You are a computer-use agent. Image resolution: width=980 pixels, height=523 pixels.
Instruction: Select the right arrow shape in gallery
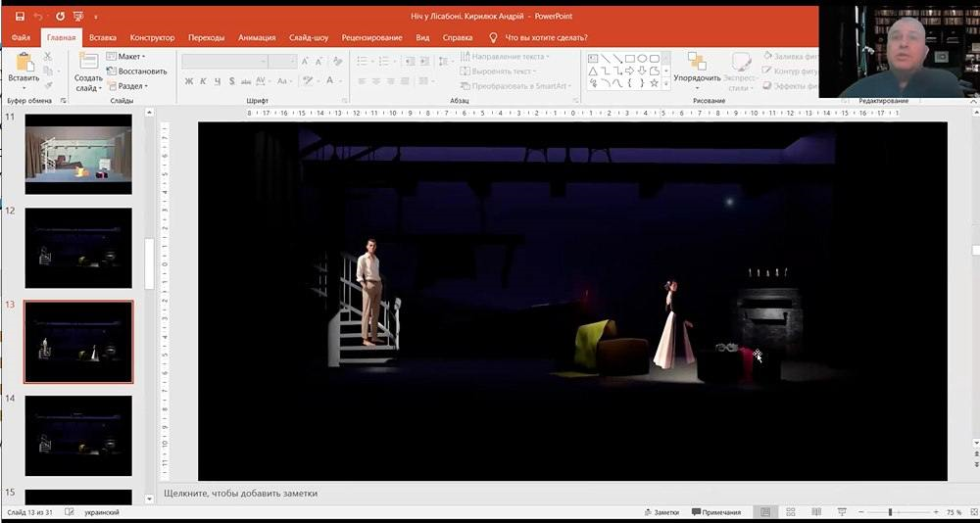[x=630, y=71]
